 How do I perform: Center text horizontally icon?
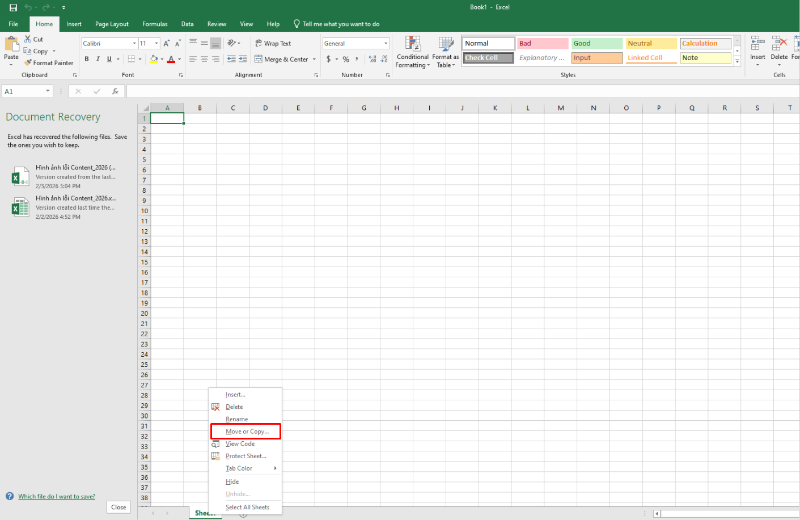204,59
